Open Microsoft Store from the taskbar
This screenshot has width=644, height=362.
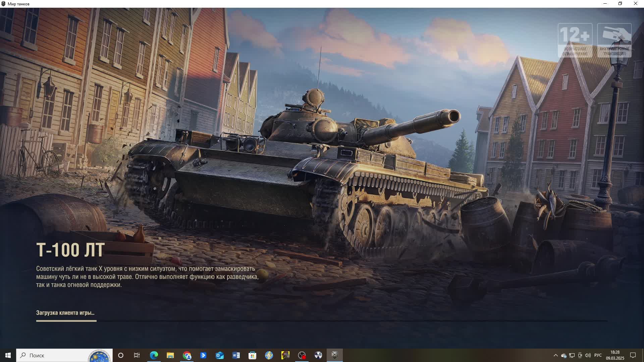[x=253, y=355]
